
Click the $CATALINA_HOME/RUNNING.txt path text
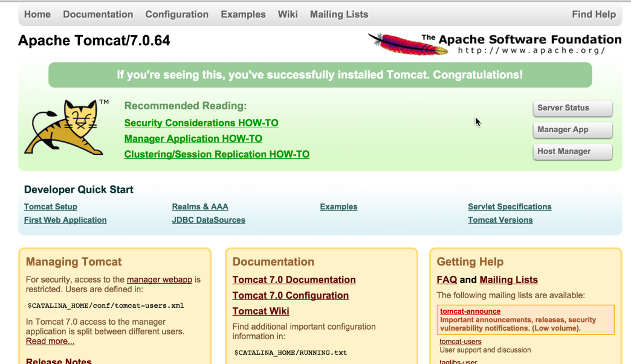(x=291, y=353)
